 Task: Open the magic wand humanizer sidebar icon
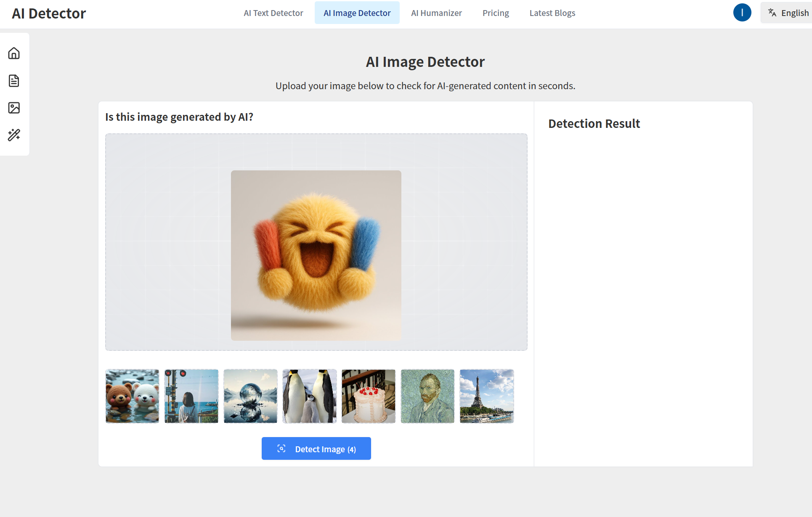click(14, 135)
